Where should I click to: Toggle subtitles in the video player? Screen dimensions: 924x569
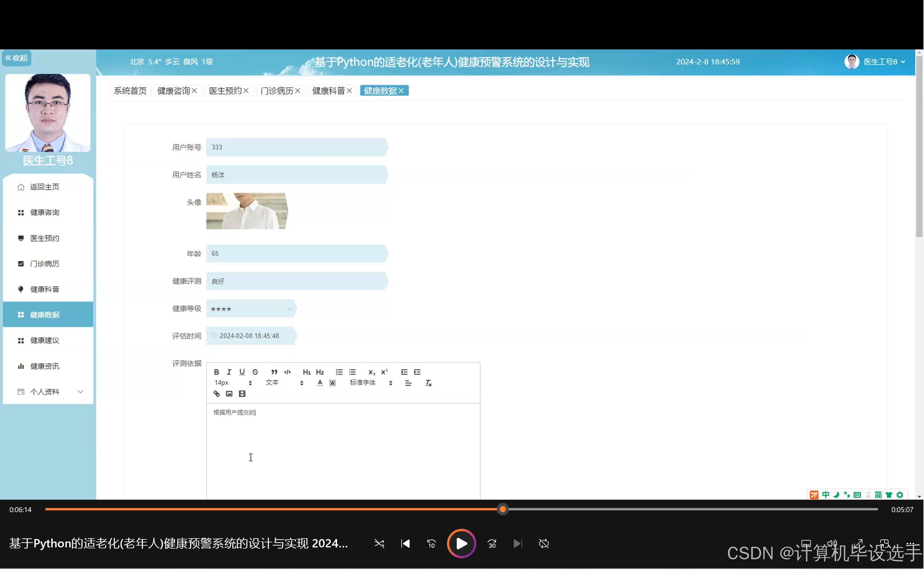(806, 544)
